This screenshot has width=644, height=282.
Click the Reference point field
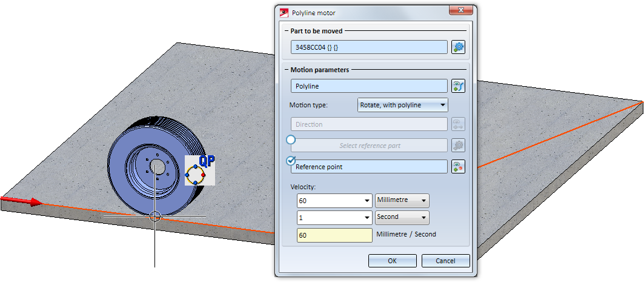(x=369, y=167)
